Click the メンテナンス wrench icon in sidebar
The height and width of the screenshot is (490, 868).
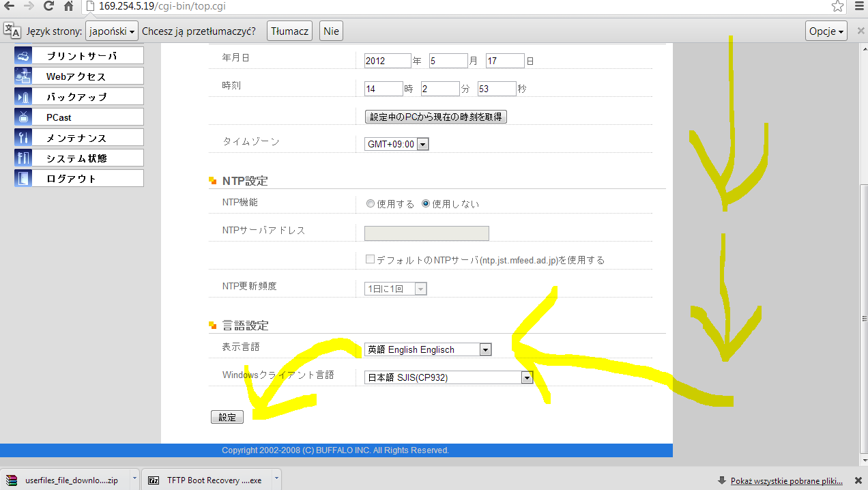point(23,137)
